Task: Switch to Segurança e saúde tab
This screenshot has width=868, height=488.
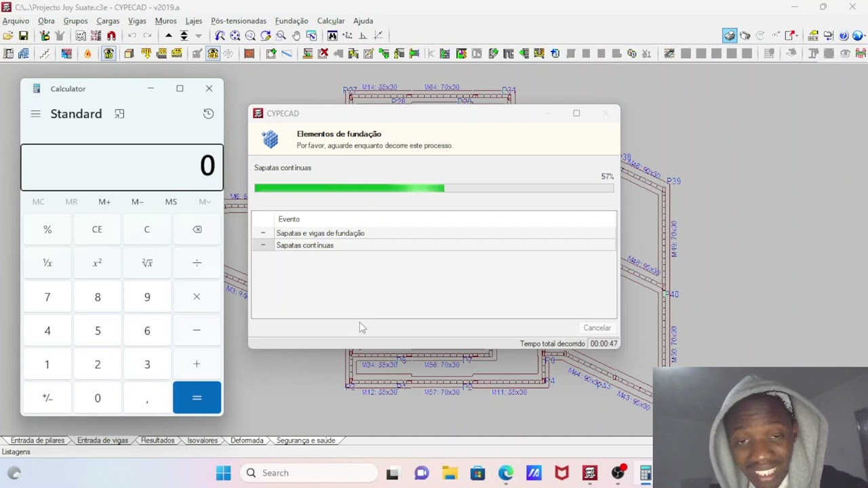Action: point(305,441)
